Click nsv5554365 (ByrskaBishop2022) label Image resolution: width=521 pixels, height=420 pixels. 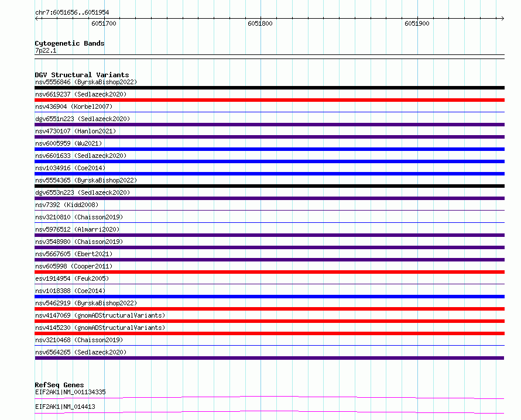(x=86, y=180)
